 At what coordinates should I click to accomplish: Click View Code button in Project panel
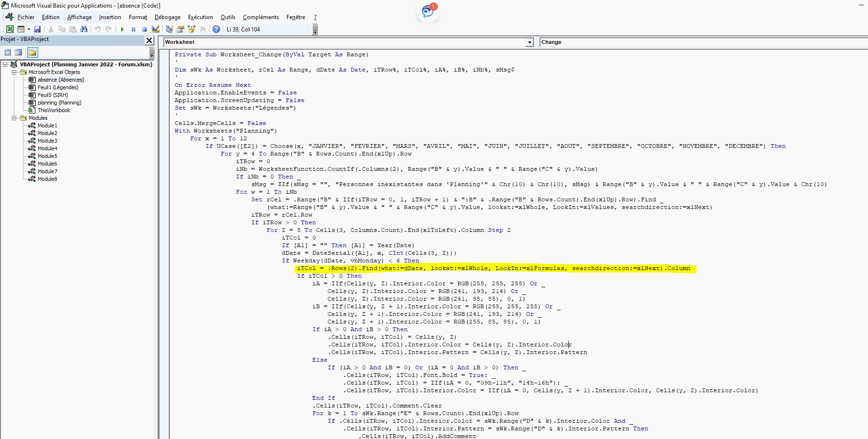[x=8, y=52]
